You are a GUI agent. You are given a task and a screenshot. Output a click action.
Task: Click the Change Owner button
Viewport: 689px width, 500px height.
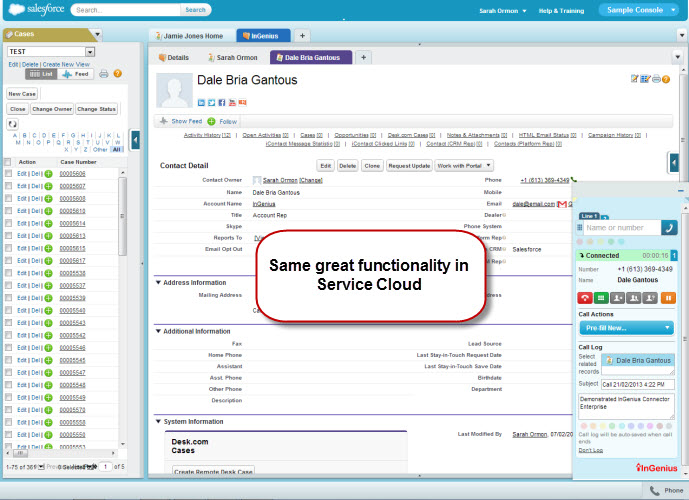tap(52, 109)
